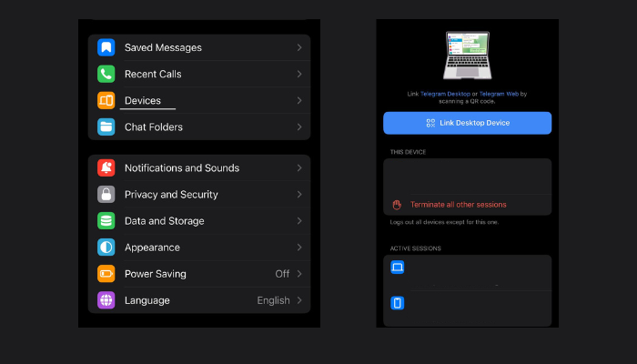Expand Power Saving row chevron
637x364 pixels.
point(299,274)
